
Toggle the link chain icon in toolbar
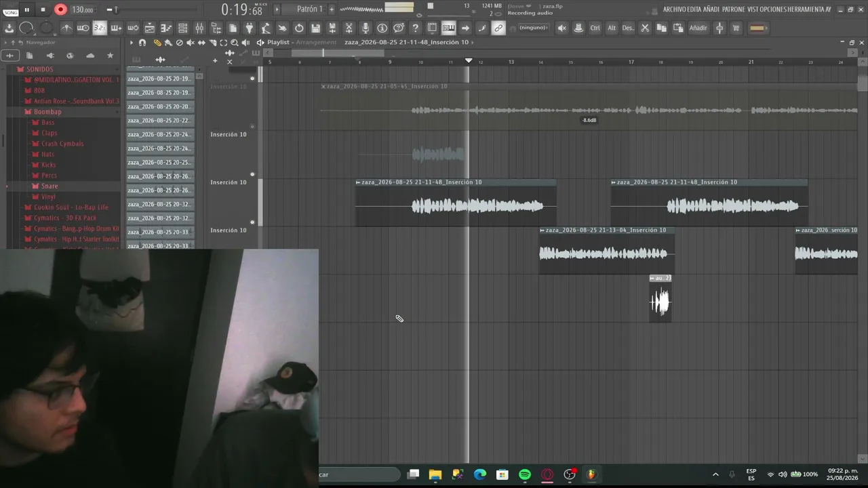click(x=498, y=28)
